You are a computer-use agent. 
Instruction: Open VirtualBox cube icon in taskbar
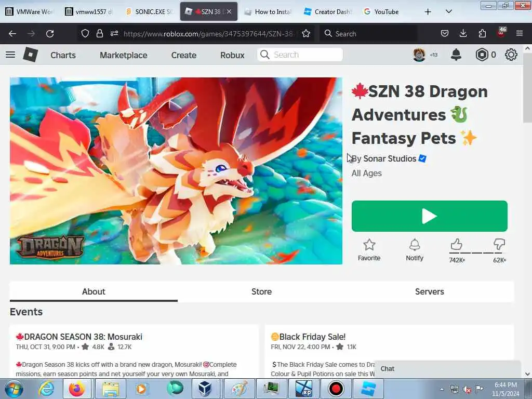[205, 389]
